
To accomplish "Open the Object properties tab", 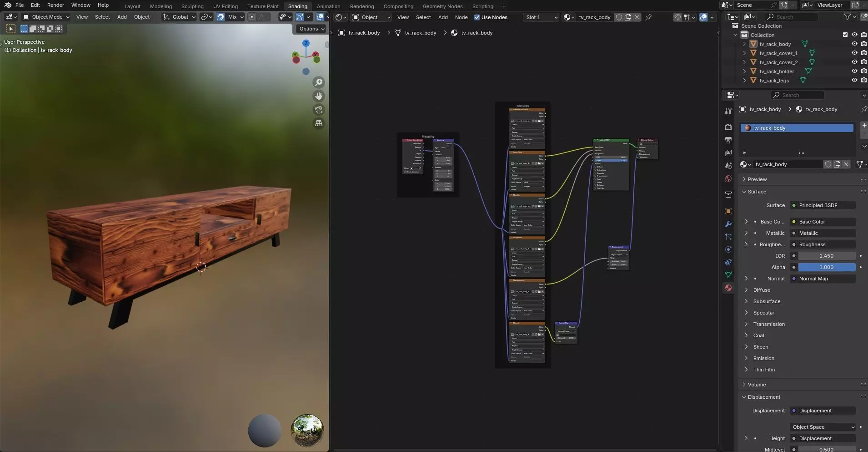I will click(x=728, y=211).
